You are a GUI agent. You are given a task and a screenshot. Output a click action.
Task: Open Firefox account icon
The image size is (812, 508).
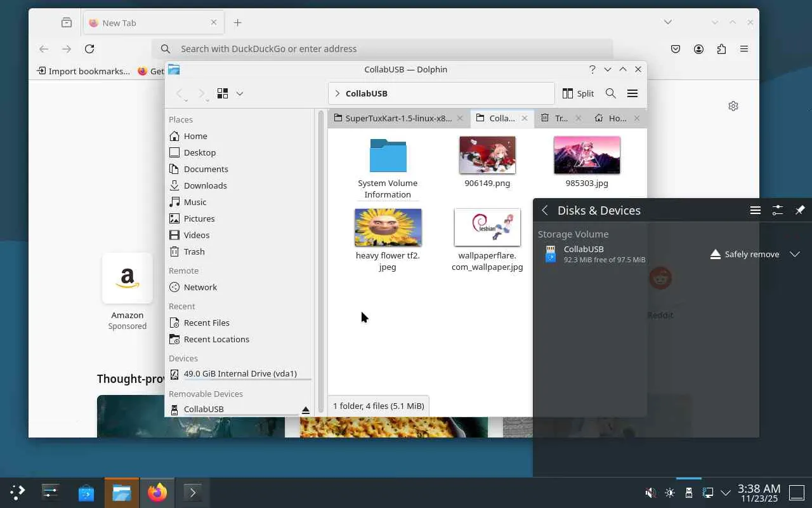pos(698,49)
